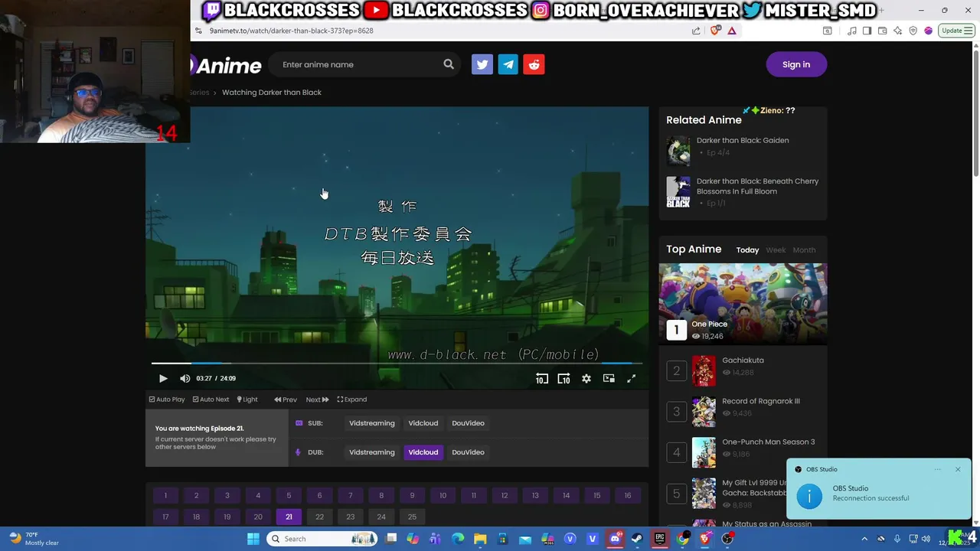Open Steam from the taskbar
Image resolution: width=980 pixels, height=551 pixels.
coord(637,539)
